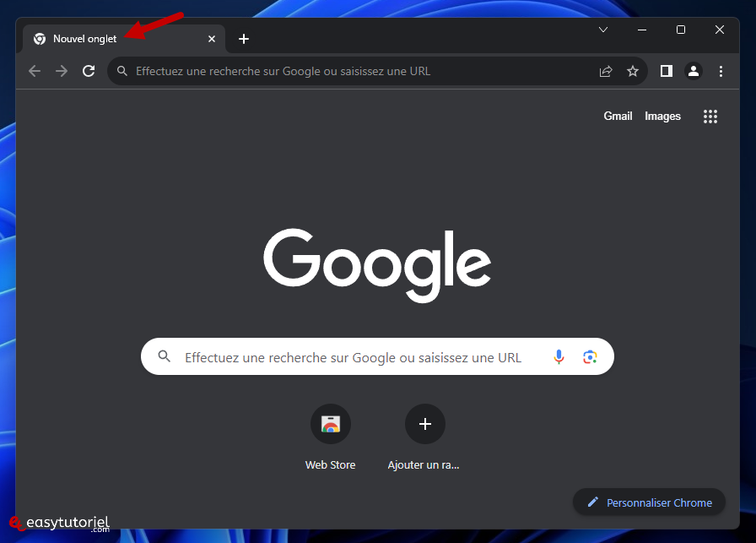Start voice search with the microphone
This screenshot has width=756, height=543.
pyautogui.click(x=559, y=356)
